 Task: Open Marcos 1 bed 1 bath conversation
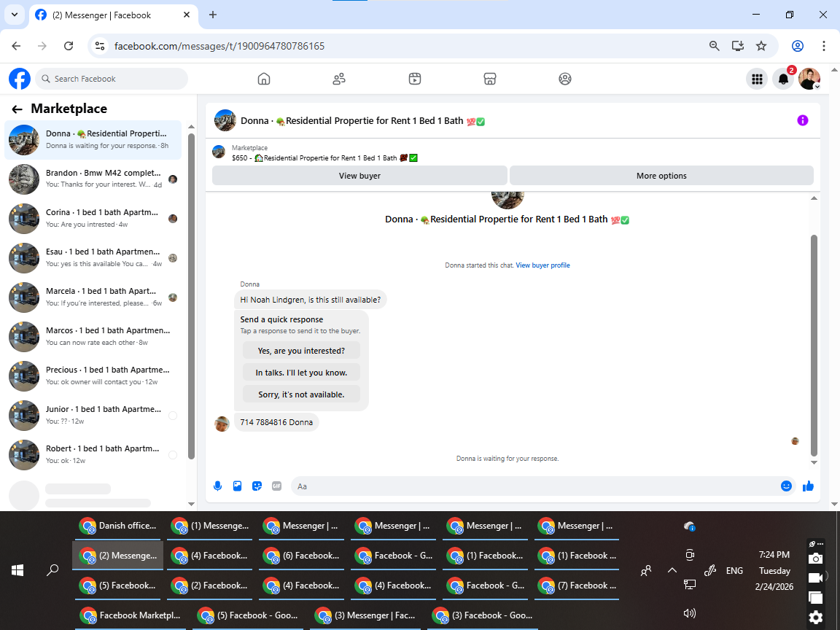click(93, 336)
